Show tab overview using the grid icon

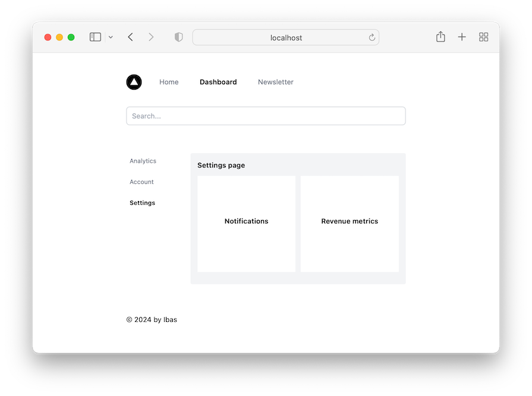483,37
